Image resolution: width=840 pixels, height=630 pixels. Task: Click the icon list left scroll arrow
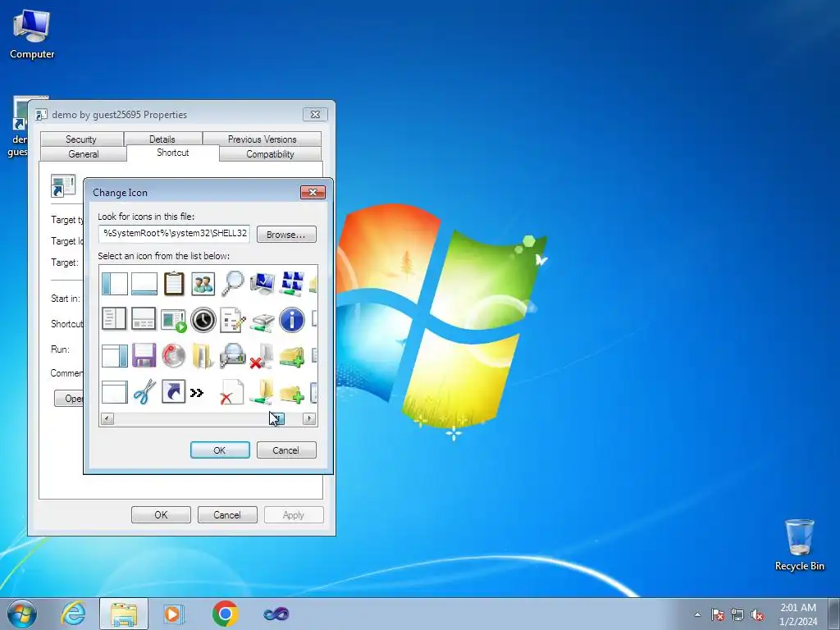click(107, 418)
